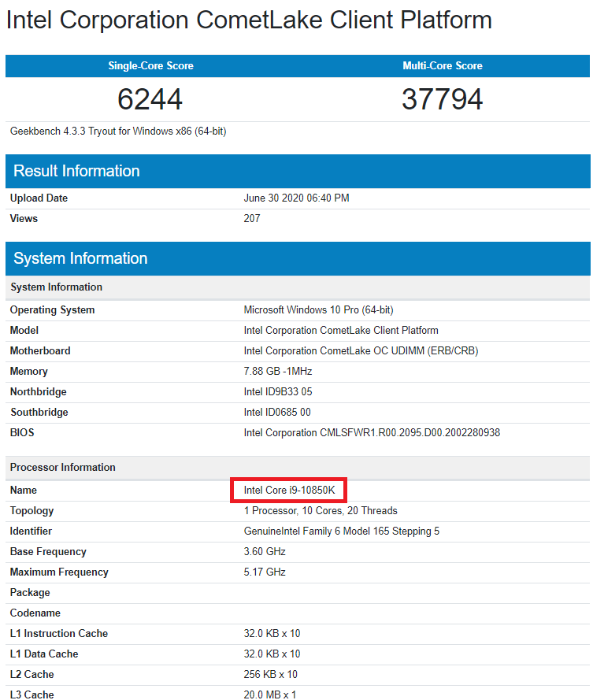
Task: Click the Codename label
Action: point(35,613)
